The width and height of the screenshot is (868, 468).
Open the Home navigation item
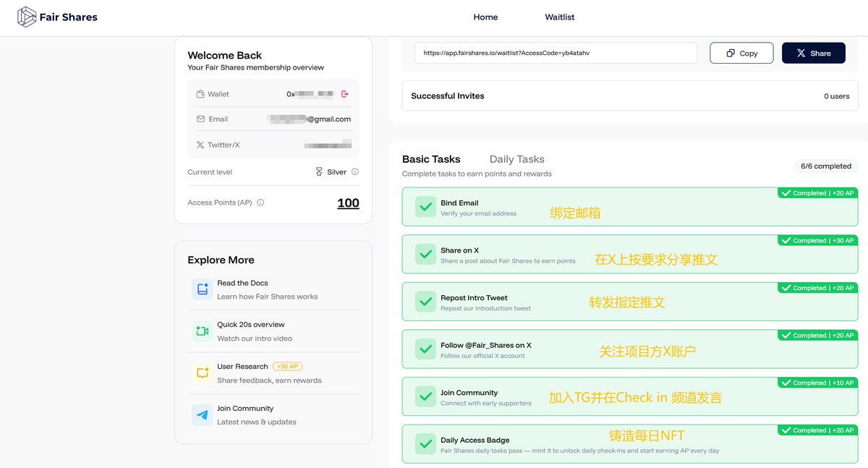point(485,17)
